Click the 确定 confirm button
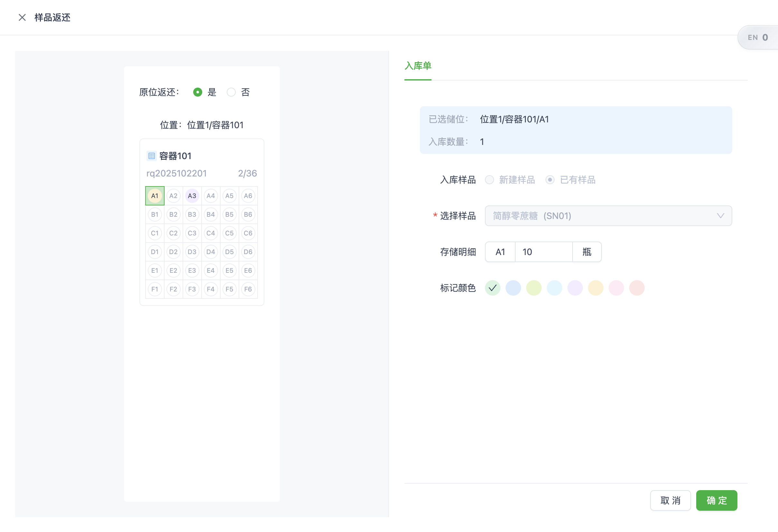 pyautogui.click(x=716, y=500)
